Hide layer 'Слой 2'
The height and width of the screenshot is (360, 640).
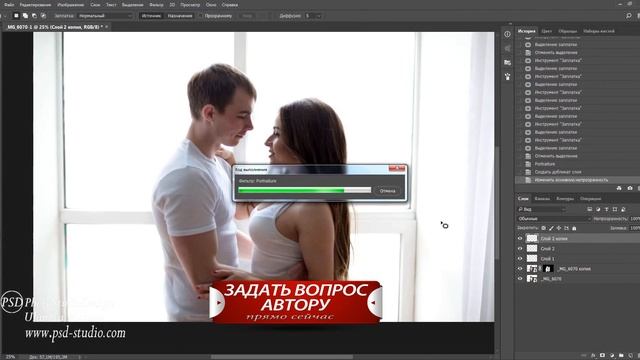click(520, 249)
